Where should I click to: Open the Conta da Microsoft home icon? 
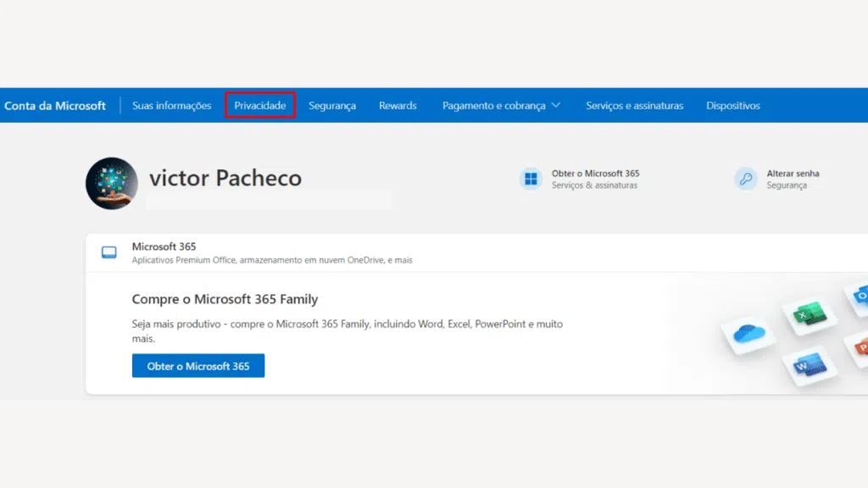55,104
